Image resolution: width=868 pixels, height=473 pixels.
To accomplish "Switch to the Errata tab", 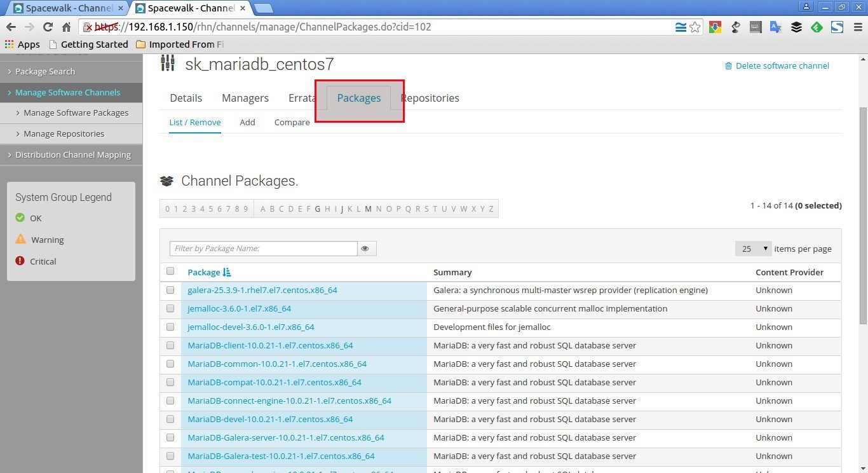I will [302, 98].
